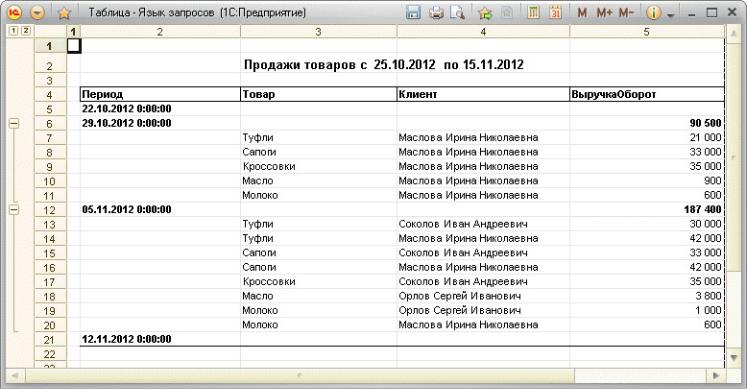Select row header 4
Image resolution: width=747 pixels, height=389 pixels.
(x=50, y=95)
